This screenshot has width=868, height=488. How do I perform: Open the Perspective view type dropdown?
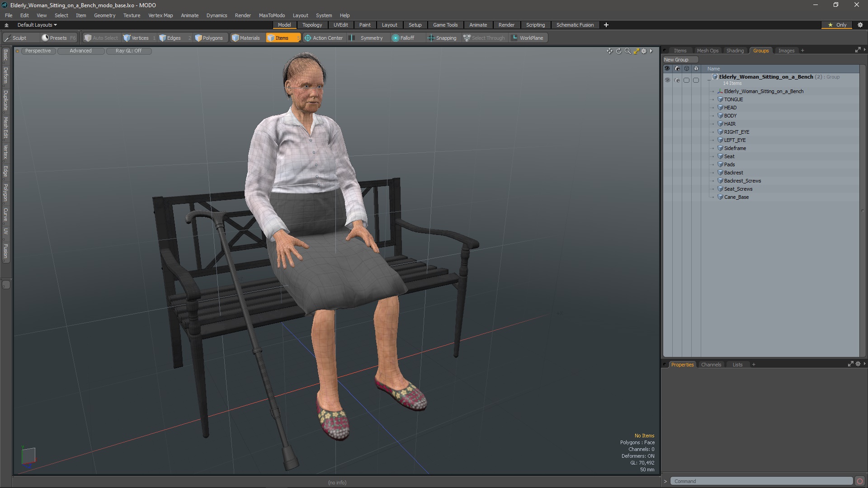point(38,51)
